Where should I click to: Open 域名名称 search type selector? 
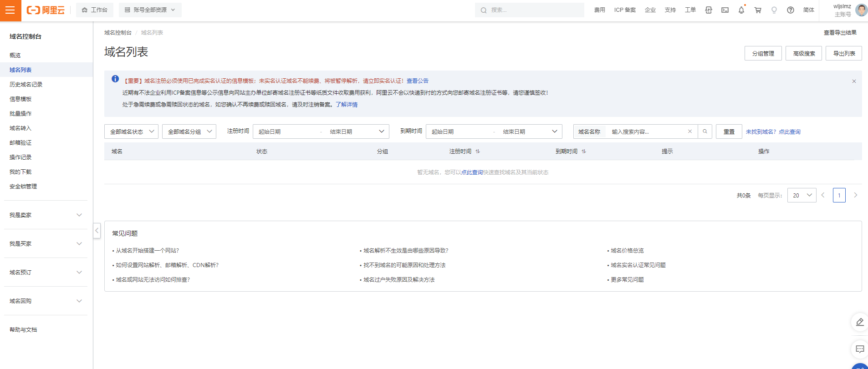point(589,131)
